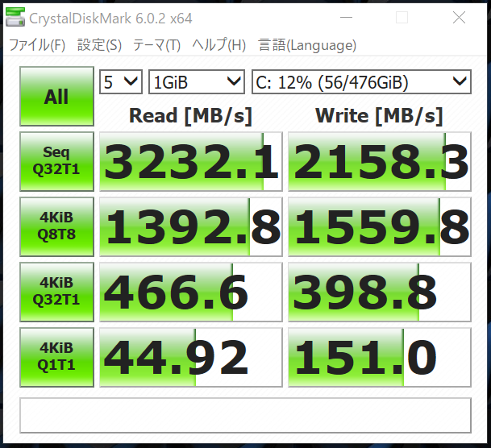Expand the C: 12% drive selection dropdown
Viewport: 491px width, 448px height.
pos(361,82)
